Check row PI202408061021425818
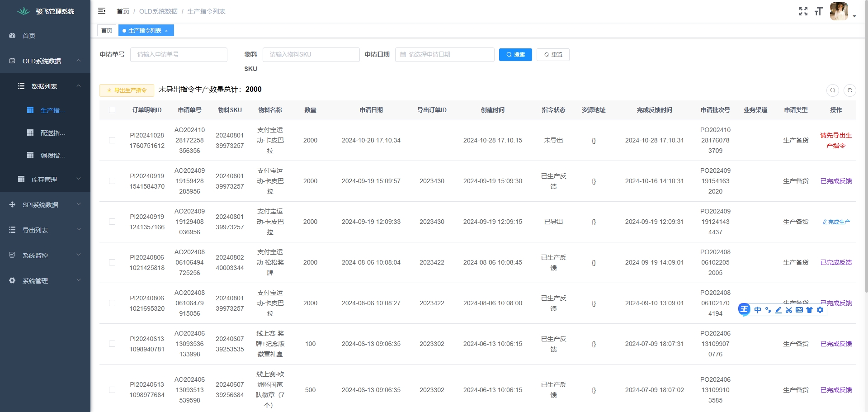 [x=112, y=262]
